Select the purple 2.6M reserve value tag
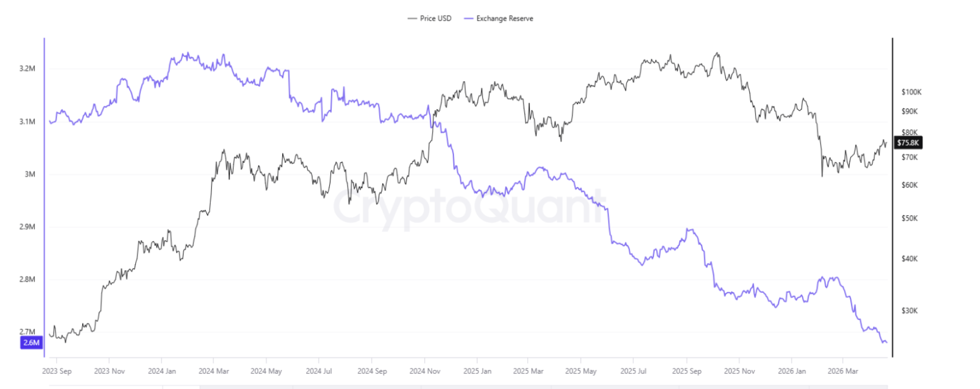 (31, 343)
